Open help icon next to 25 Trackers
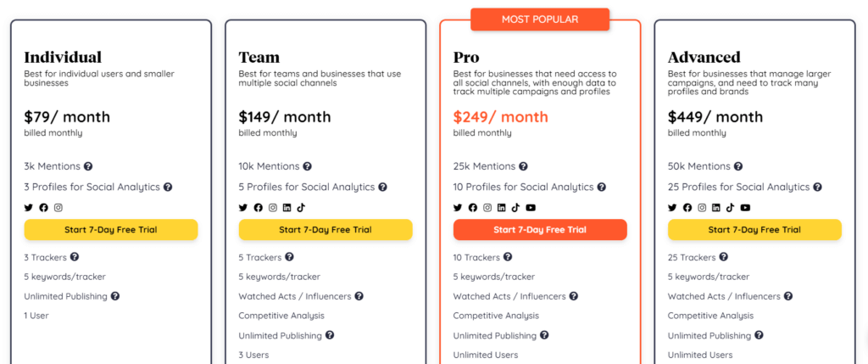This screenshot has width=868, height=364. point(723,257)
